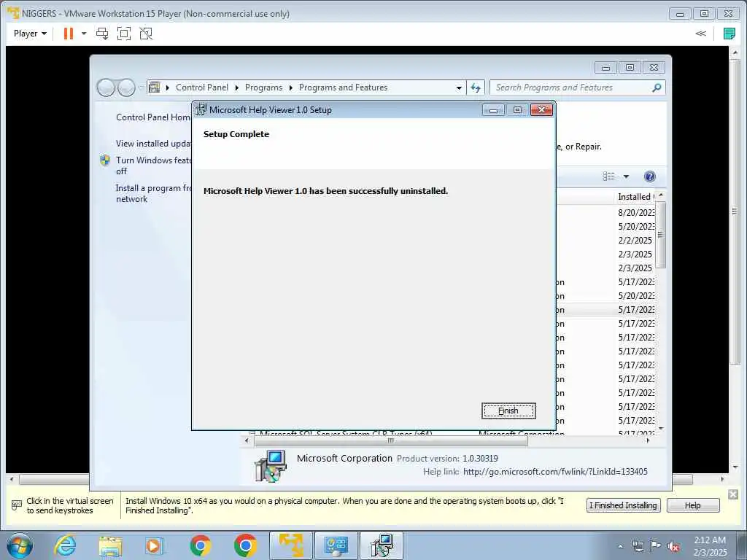The width and height of the screenshot is (747, 560).
Task: Select the 2/2/2025 installed date
Action: (635, 240)
